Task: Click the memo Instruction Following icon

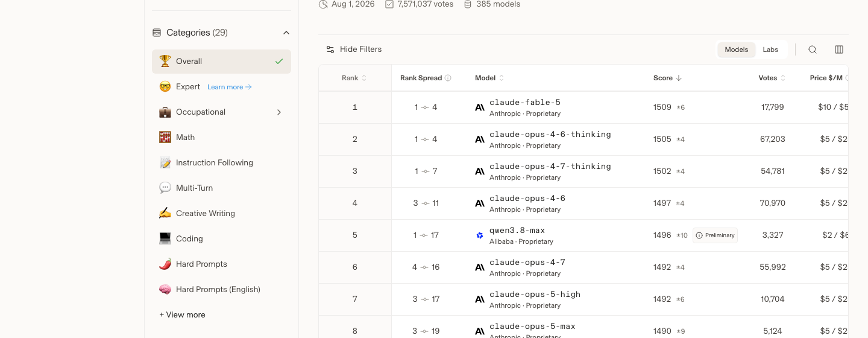Action: [x=165, y=162]
